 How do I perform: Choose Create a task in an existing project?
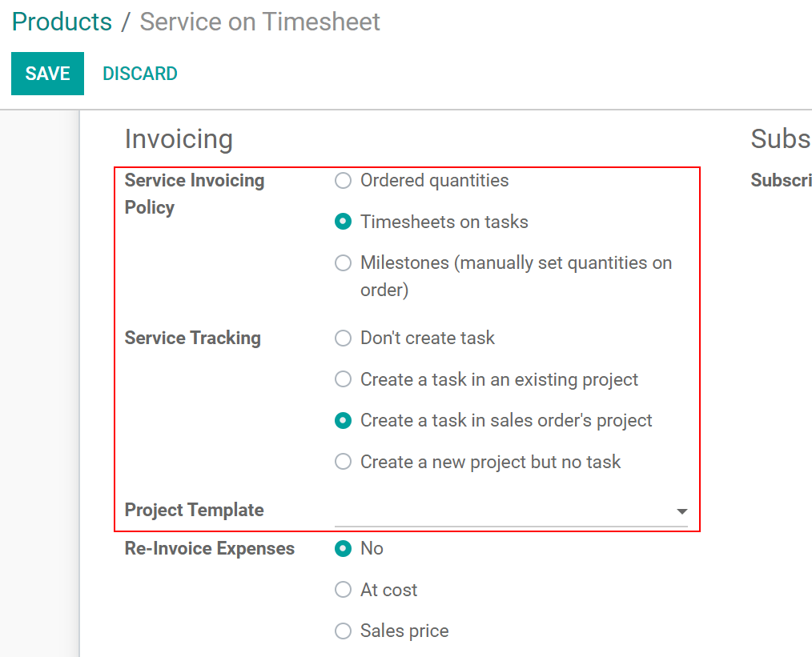(x=344, y=380)
